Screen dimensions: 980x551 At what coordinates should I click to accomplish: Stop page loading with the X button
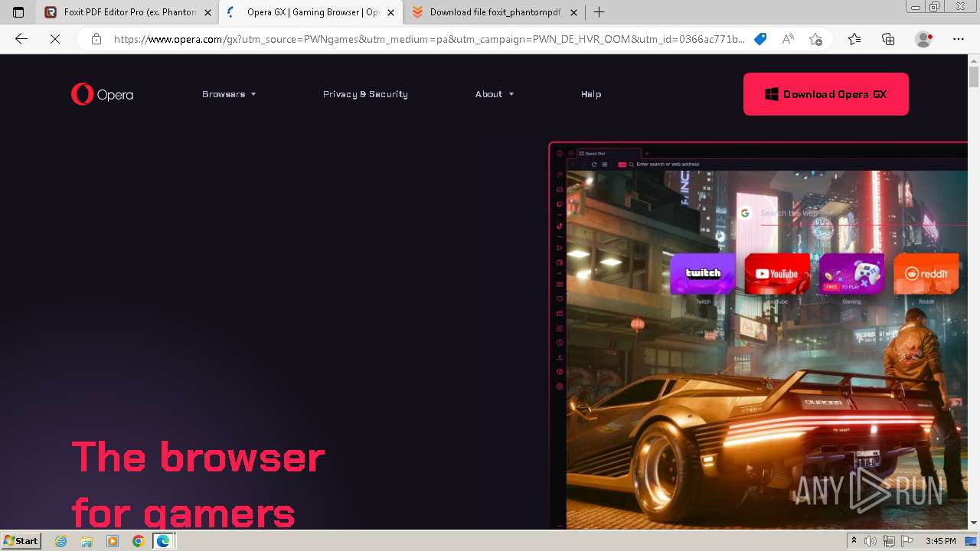click(55, 39)
